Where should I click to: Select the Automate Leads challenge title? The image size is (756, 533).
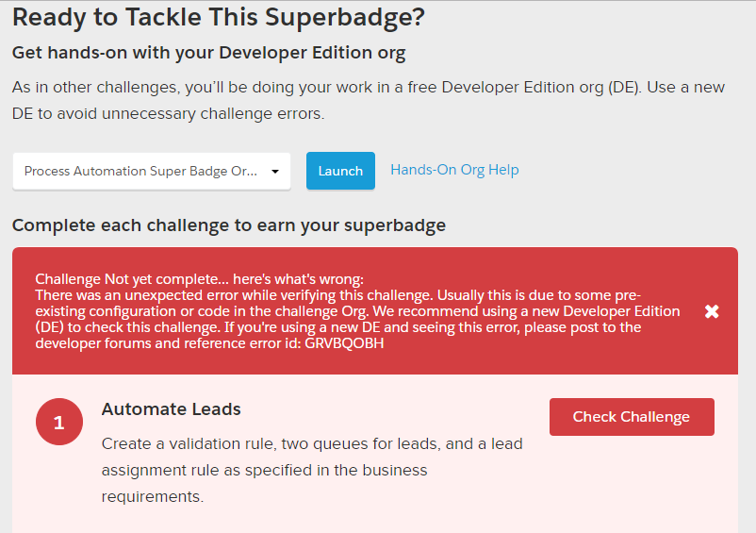(x=172, y=409)
